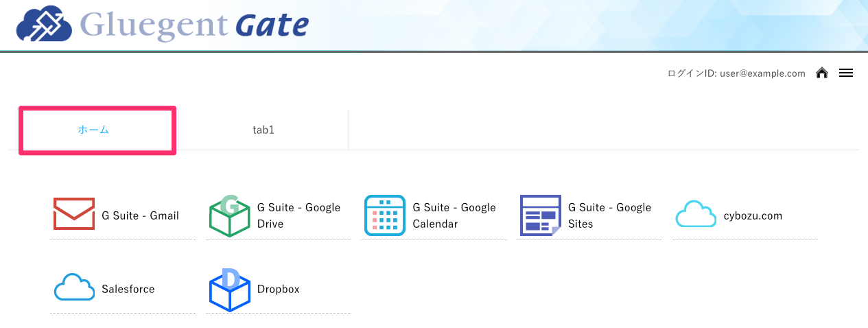Image resolution: width=868 pixels, height=328 pixels.
Task: Switch to the tab1 tab
Action: tap(263, 130)
